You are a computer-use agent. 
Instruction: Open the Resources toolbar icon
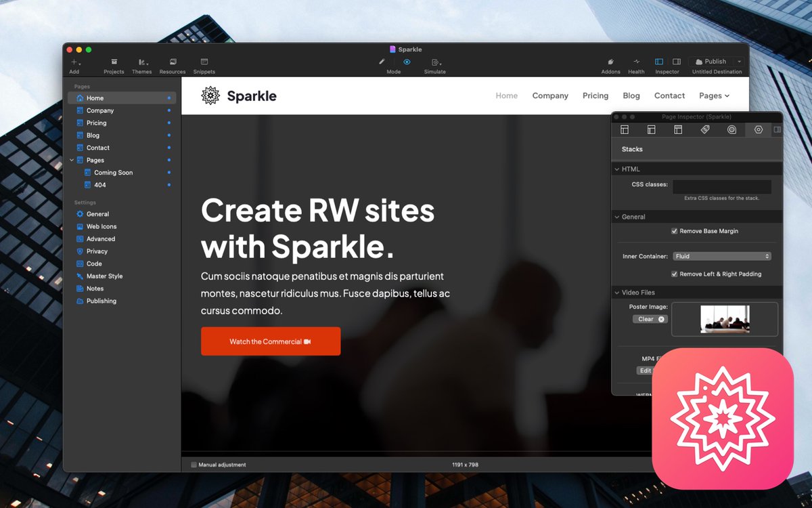(173, 62)
